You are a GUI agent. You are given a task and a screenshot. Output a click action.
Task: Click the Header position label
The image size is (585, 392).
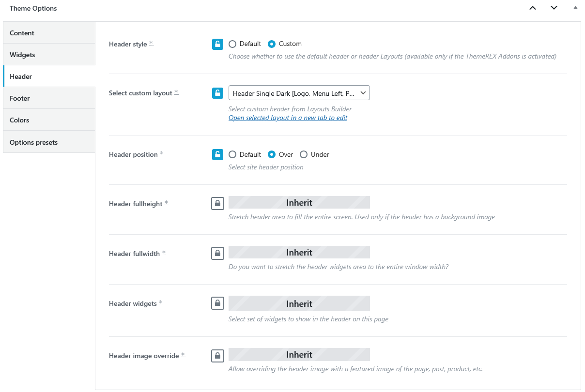click(133, 154)
